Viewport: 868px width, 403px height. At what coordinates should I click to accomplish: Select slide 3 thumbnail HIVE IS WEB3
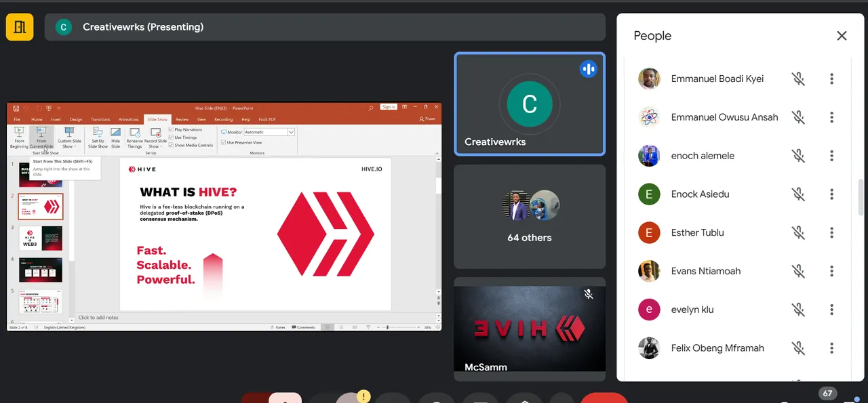click(x=41, y=238)
